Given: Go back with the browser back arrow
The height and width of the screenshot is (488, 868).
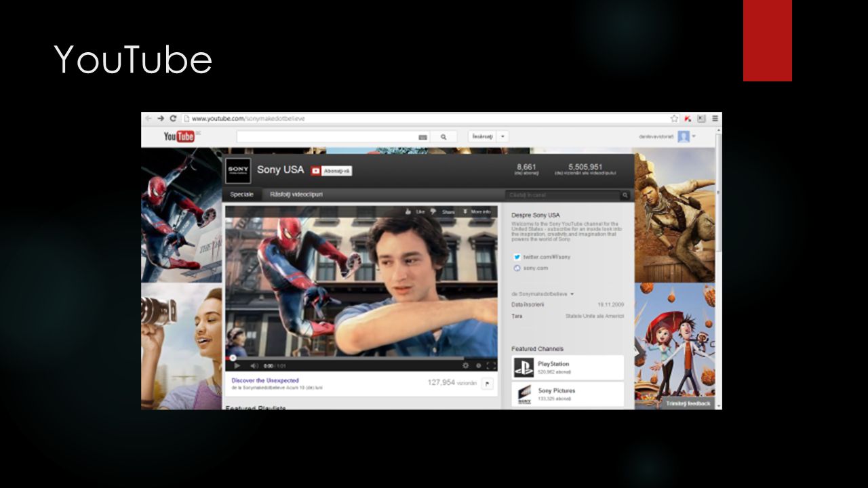Looking at the screenshot, I should point(149,118).
